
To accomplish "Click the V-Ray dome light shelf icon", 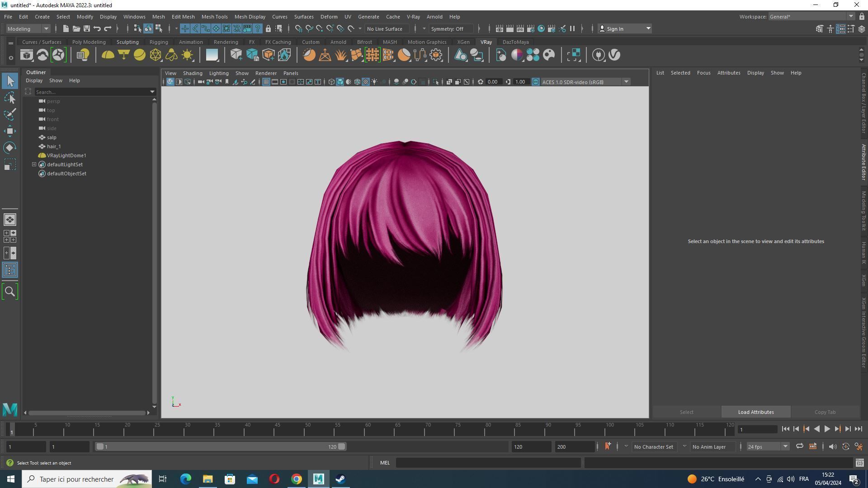I will [x=108, y=55].
